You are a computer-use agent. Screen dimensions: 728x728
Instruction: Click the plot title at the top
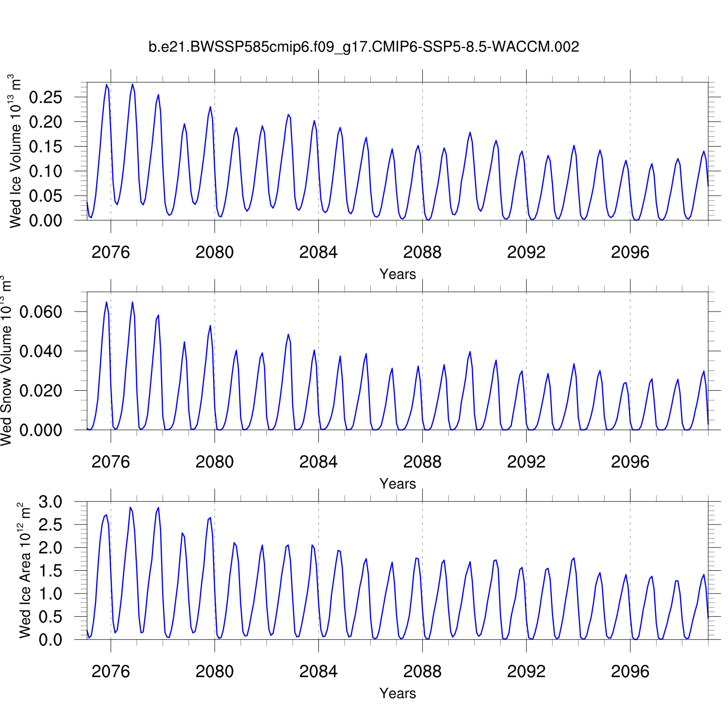pos(364,47)
